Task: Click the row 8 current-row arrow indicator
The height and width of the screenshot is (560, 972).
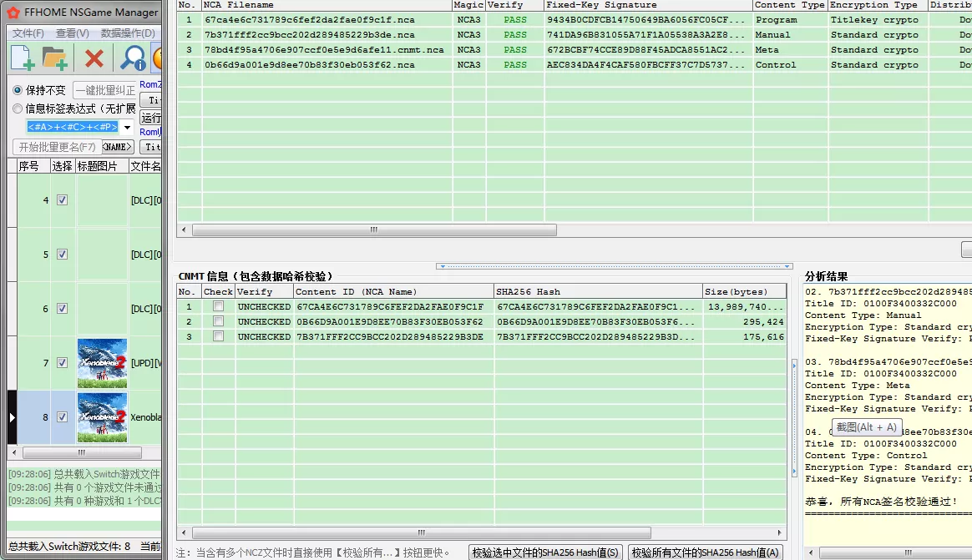Action: 12,416
